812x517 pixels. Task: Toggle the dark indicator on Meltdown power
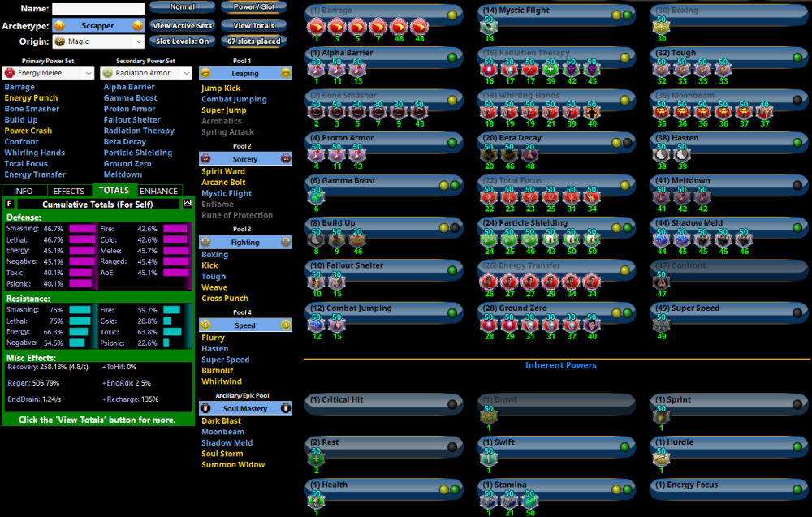tap(798, 185)
